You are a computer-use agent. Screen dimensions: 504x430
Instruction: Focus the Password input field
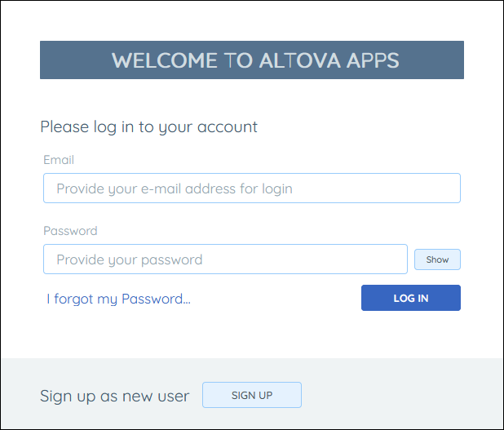pos(225,259)
